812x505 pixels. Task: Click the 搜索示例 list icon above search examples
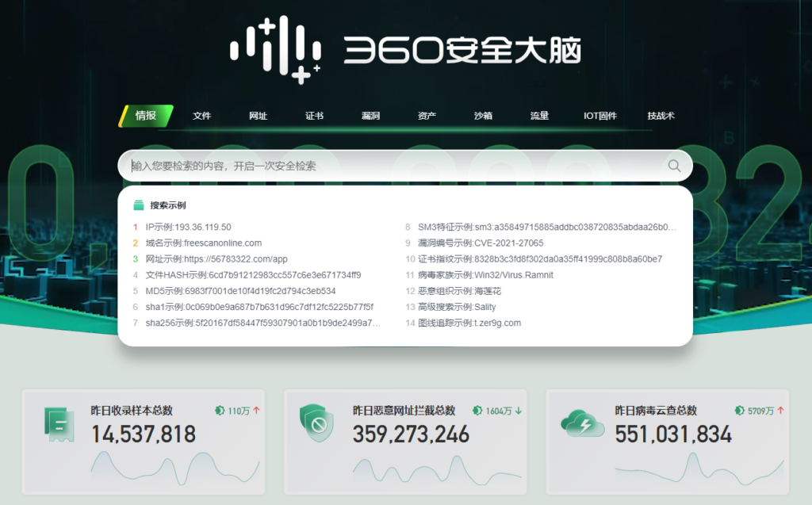(x=140, y=205)
